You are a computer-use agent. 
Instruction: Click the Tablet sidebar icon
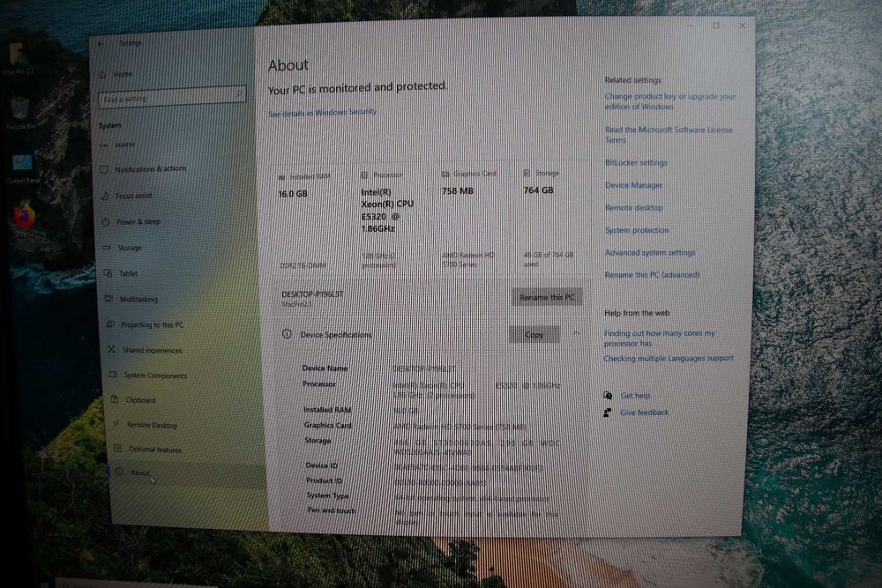[x=108, y=273]
